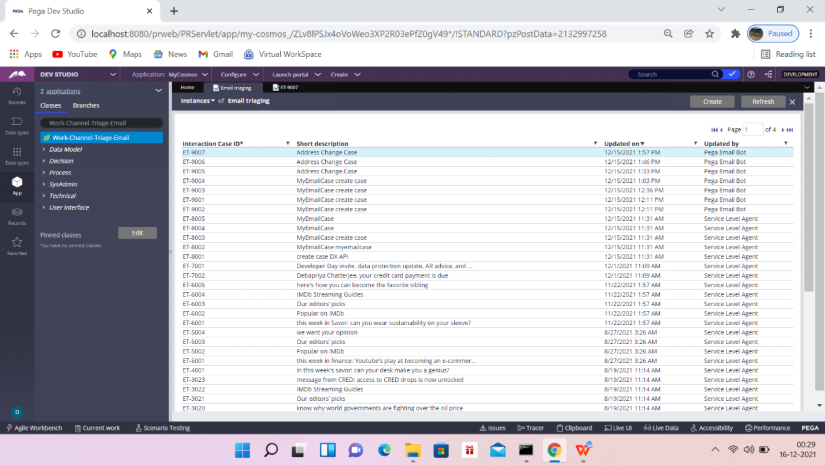Open Clipboard tool in bottom toolbar
The image size is (825, 465).
(x=575, y=428)
